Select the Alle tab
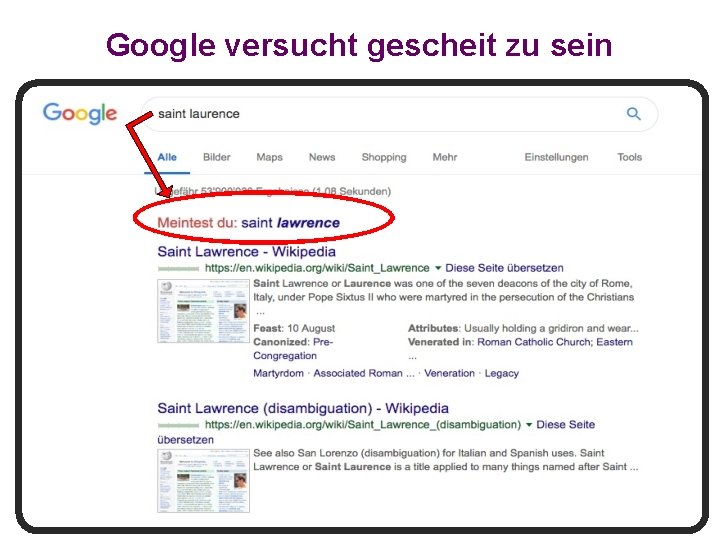This screenshot has width=720, height=540. pyautogui.click(x=167, y=157)
